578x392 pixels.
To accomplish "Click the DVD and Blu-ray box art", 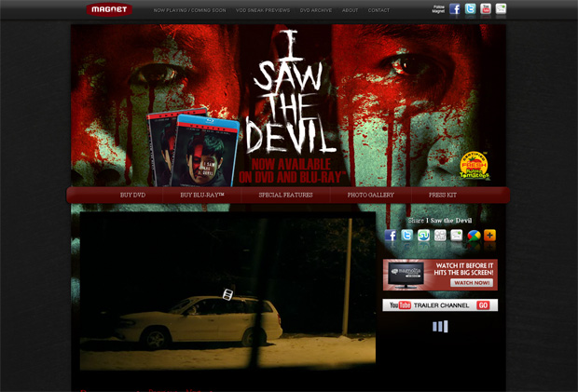I will tap(193, 148).
